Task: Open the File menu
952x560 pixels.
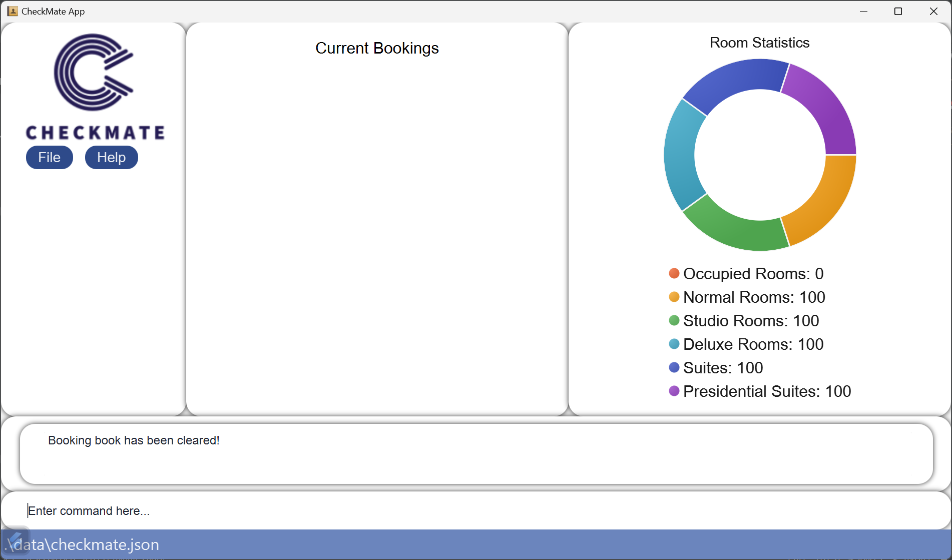Action: tap(50, 158)
